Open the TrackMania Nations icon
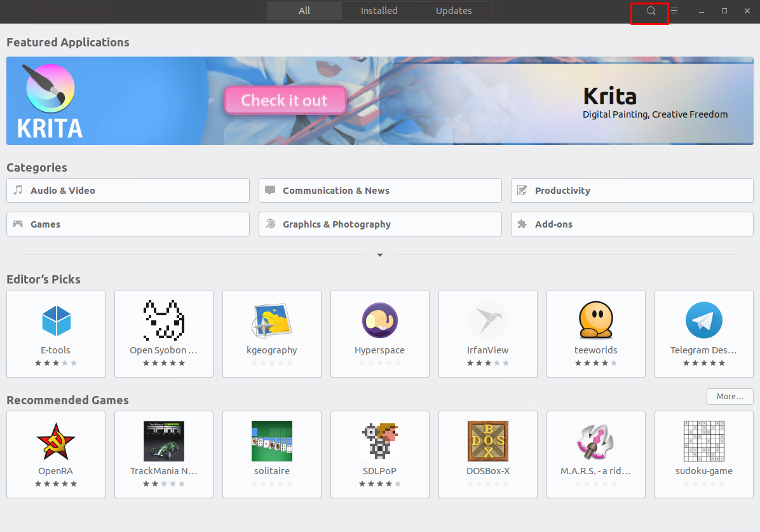Screen dimensions: 760x532 tap(164, 441)
